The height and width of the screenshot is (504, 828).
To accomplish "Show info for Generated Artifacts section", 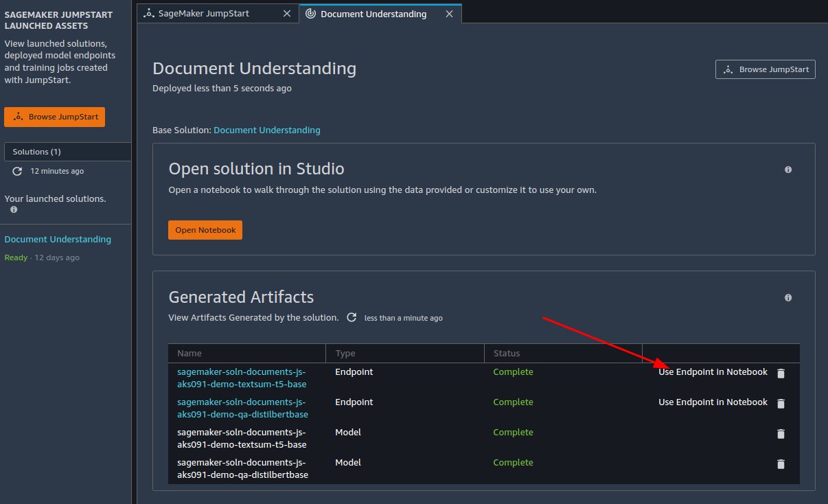I will click(x=788, y=297).
